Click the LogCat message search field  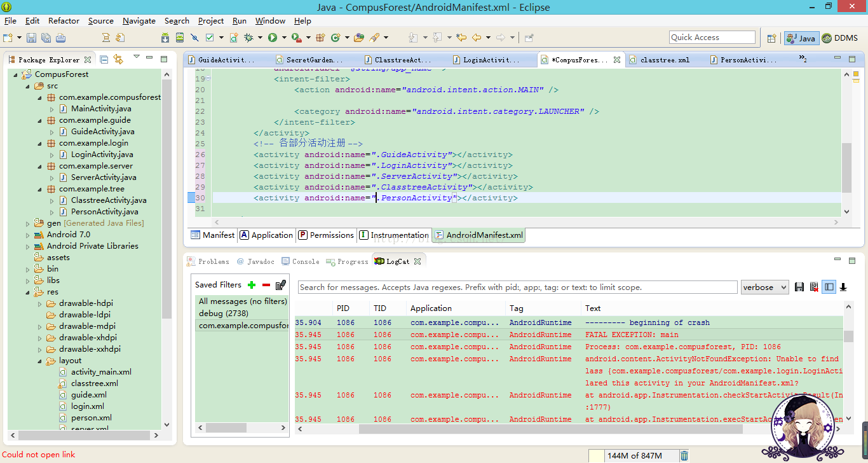517,287
